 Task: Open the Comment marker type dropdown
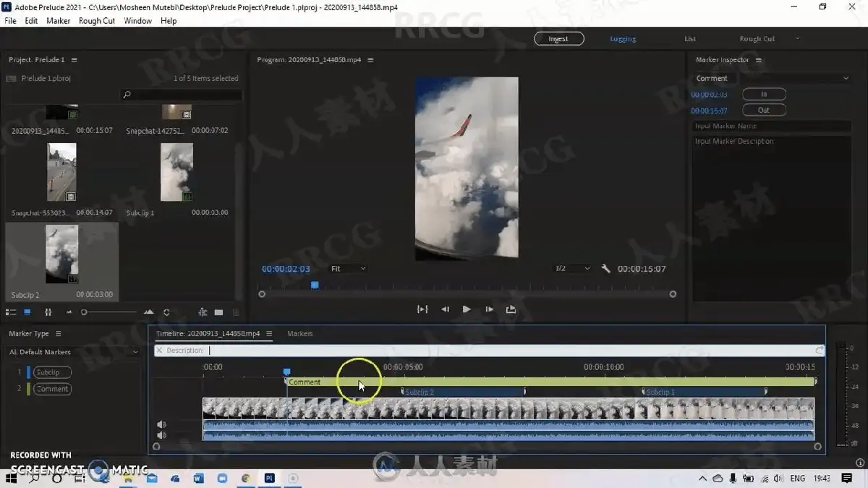pos(772,78)
